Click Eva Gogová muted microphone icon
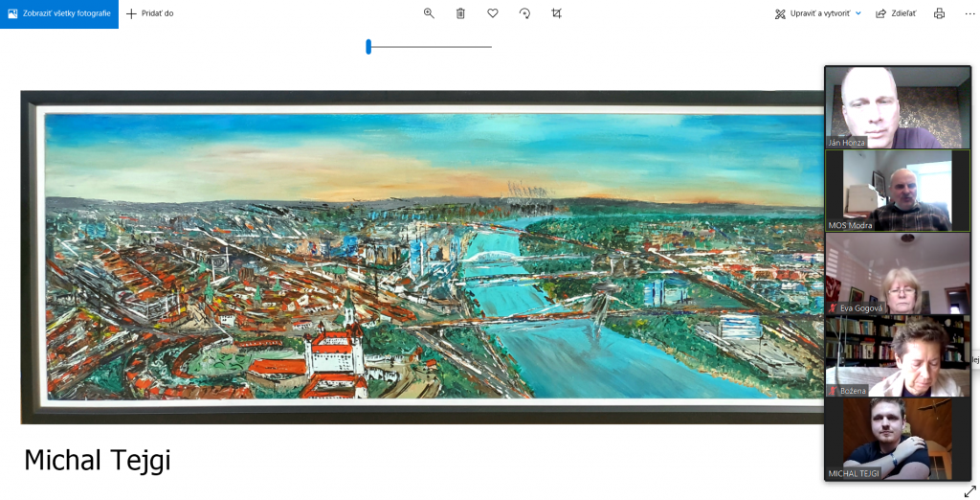Image resolution: width=980 pixels, height=500 pixels. coord(833,307)
